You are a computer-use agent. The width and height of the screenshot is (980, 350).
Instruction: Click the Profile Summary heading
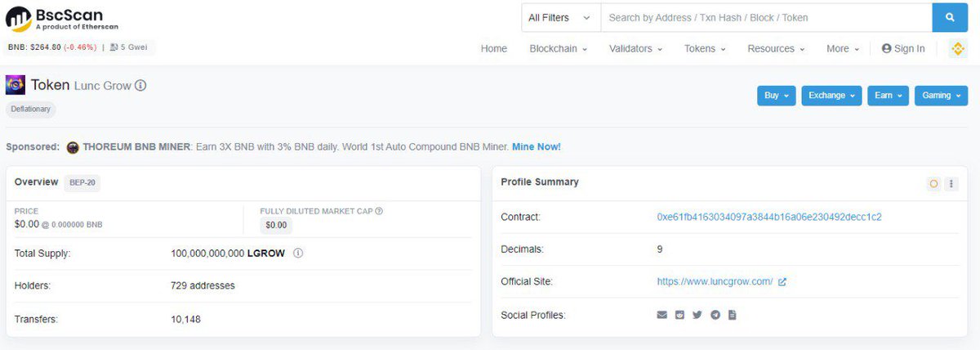540,182
